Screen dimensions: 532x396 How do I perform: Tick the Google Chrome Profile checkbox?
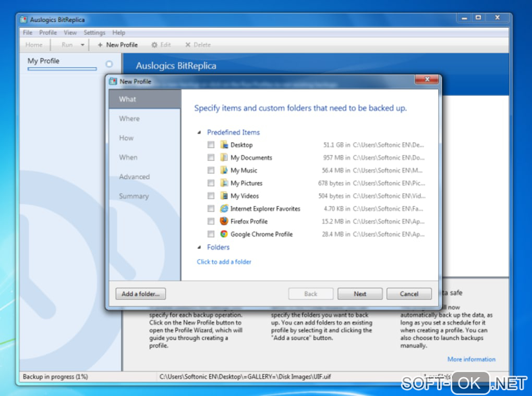211,234
